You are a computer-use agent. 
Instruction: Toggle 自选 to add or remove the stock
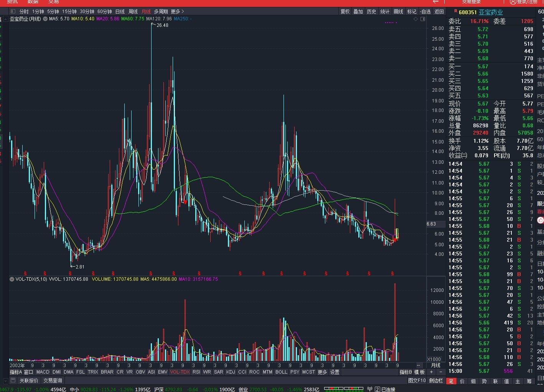425,12
